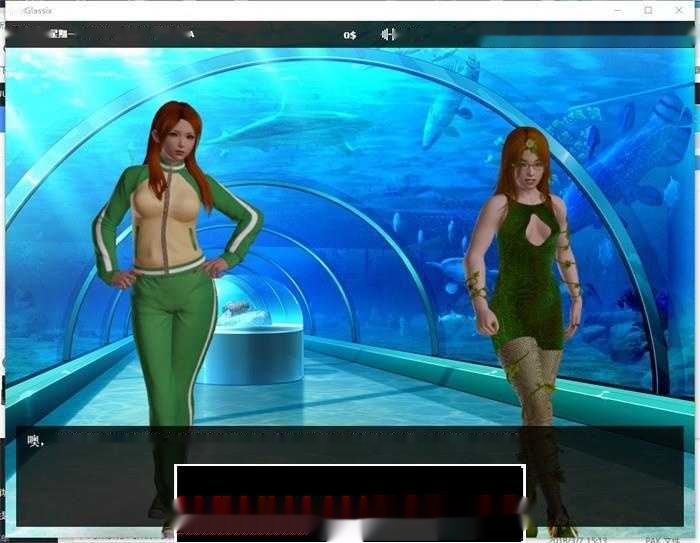Click the dolphin at the top right
700x543 pixels.
click(x=448, y=100)
